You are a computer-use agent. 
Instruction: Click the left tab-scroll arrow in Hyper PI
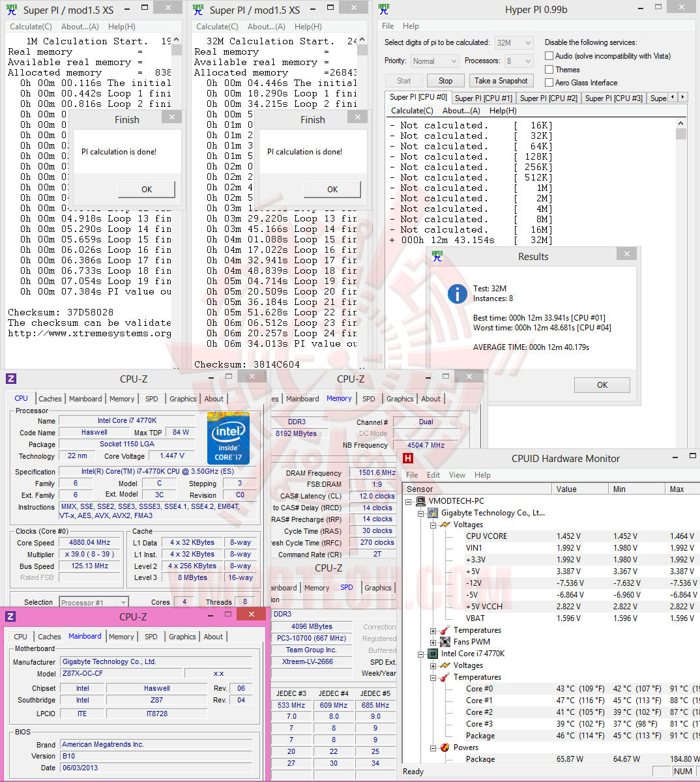673,97
